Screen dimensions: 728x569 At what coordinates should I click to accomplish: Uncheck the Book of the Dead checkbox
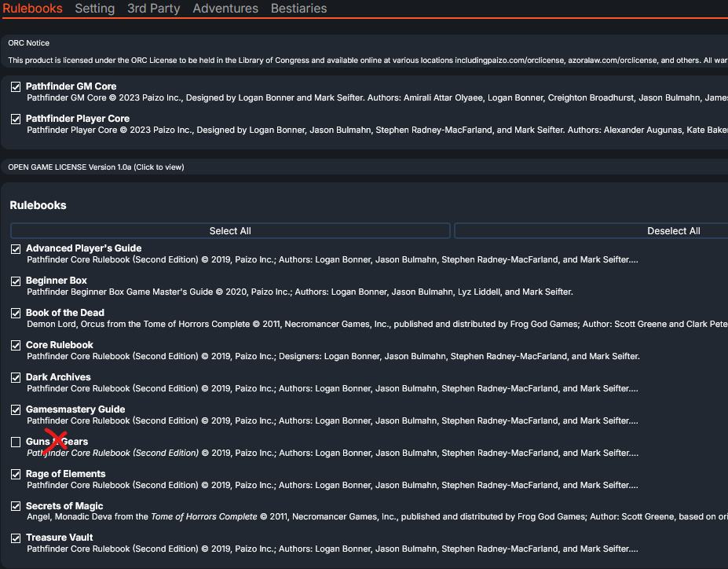click(x=16, y=313)
